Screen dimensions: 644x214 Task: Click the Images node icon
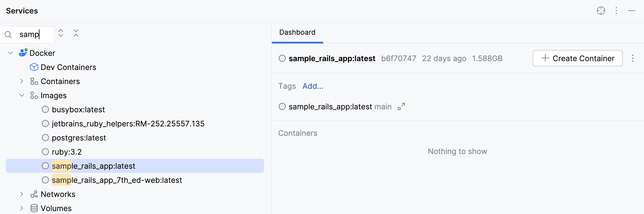pyautogui.click(x=34, y=95)
